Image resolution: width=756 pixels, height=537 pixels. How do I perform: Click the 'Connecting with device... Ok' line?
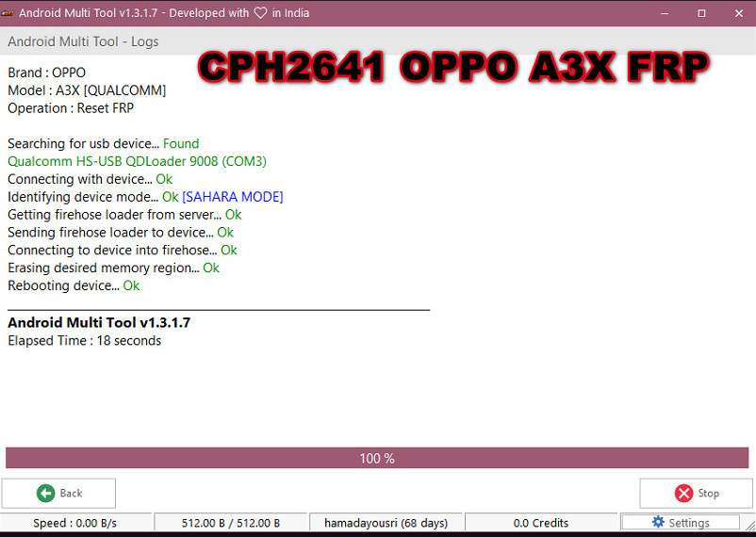click(90, 179)
